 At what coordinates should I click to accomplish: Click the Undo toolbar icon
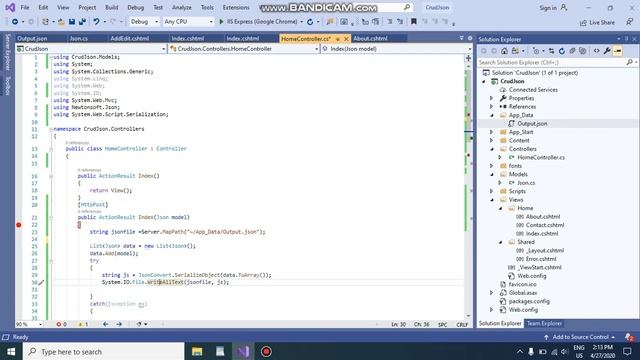coord(96,22)
